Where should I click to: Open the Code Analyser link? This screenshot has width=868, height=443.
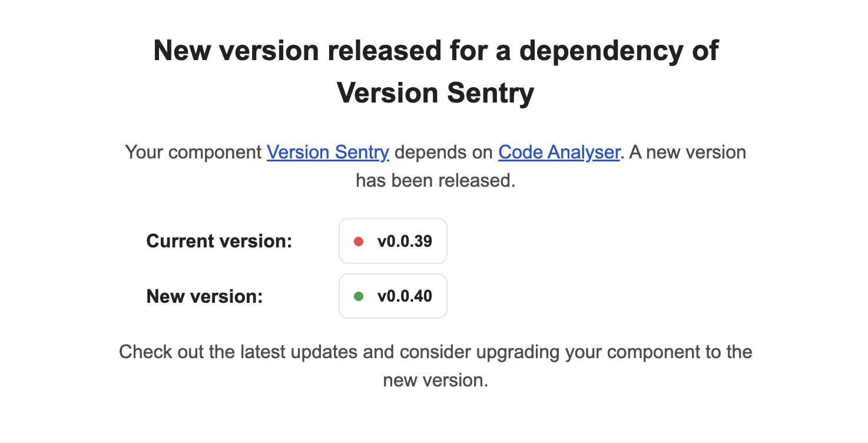[559, 152]
